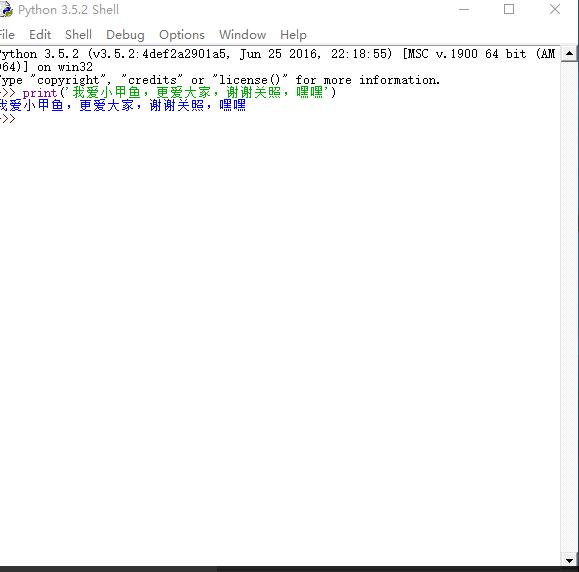The height and width of the screenshot is (572, 579).
Task: Click "license()" in the banner
Action: point(250,80)
